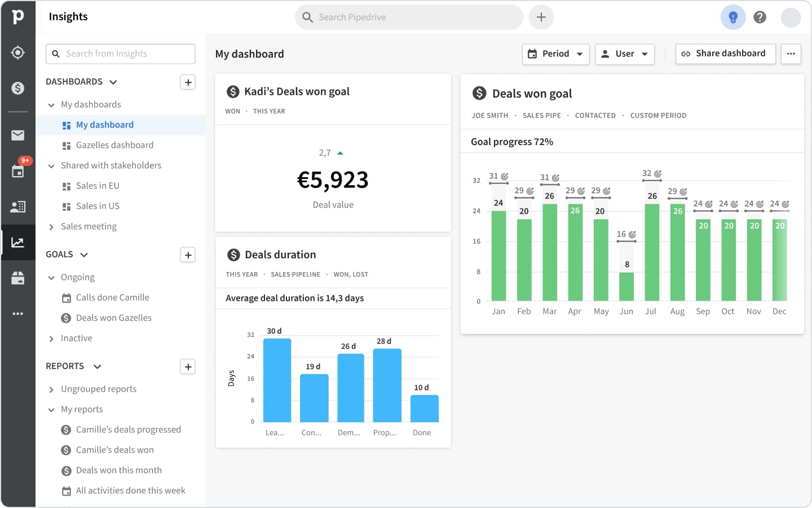The height and width of the screenshot is (508, 812).
Task: Click the search magnifier in Insights search
Action: (x=56, y=54)
